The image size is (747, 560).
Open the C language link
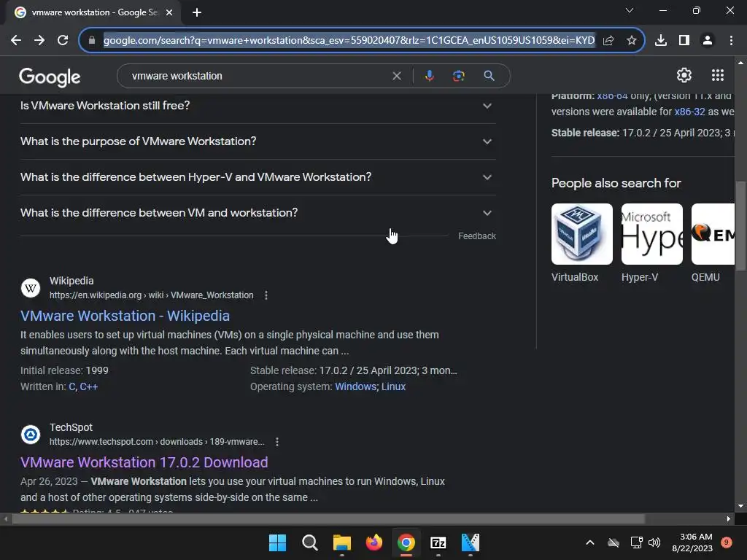tap(72, 386)
